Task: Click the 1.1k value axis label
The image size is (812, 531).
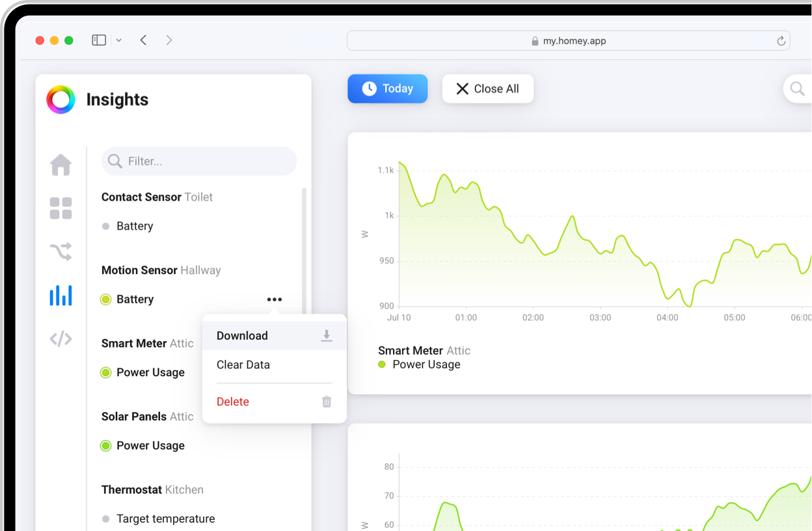Action: click(386, 170)
